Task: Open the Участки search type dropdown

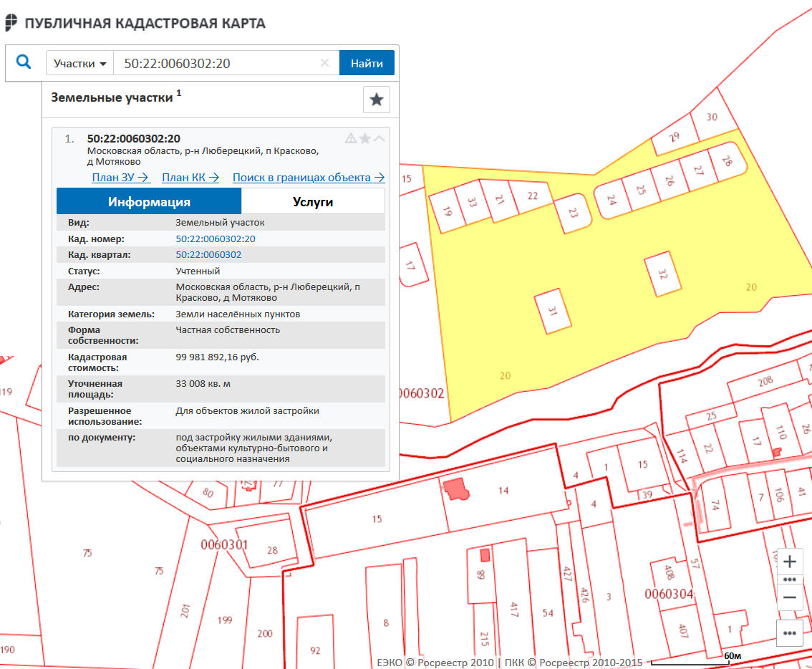Action: (79, 63)
